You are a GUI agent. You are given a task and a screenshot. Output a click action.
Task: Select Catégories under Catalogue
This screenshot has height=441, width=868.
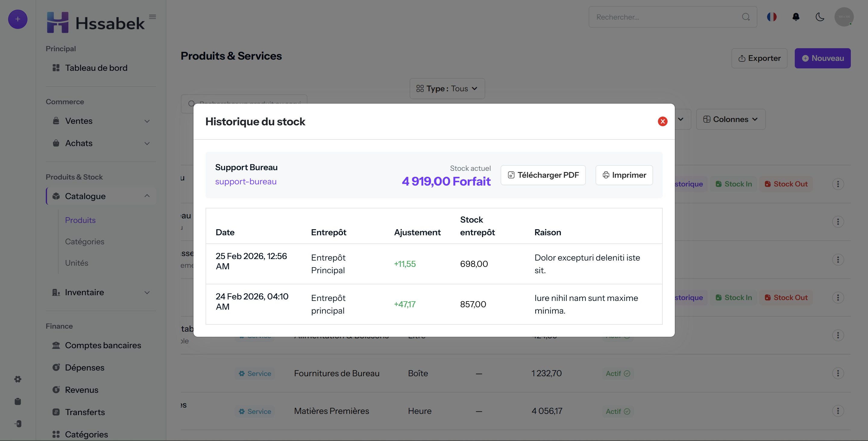click(85, 242)
